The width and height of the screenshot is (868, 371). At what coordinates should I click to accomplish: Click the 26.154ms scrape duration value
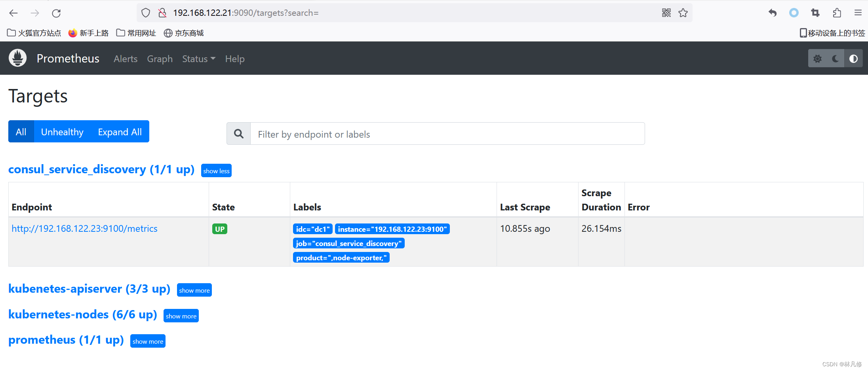pyautogui.click(x=602, y=229)
